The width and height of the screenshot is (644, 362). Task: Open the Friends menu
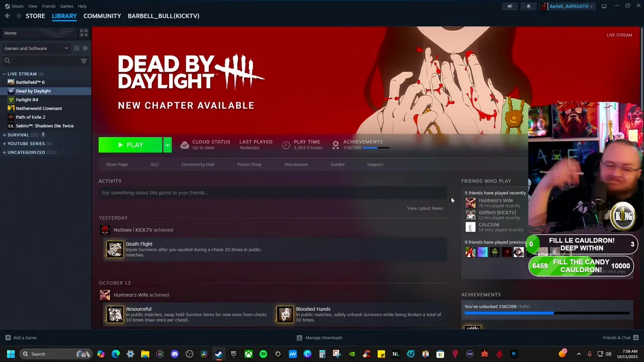[49, 6]
